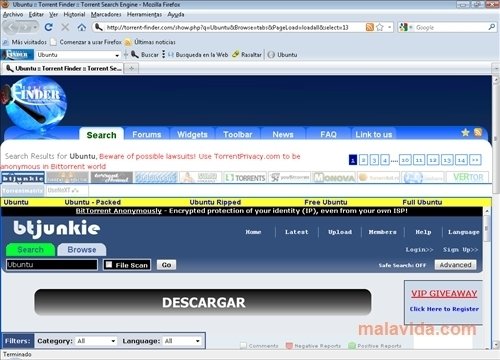Select the Monova site tab thumbnail
The image size is (500, 360).
[334, 178]
